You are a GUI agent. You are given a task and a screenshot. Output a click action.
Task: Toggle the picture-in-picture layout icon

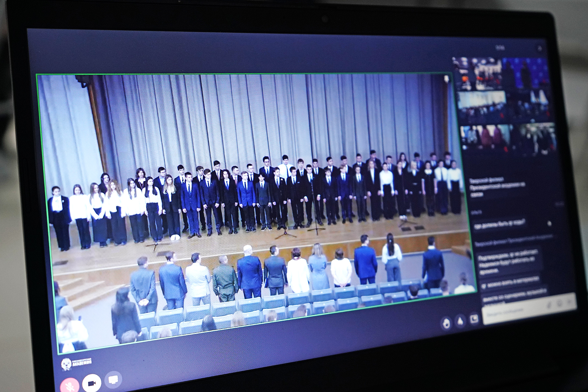[474, 318]
